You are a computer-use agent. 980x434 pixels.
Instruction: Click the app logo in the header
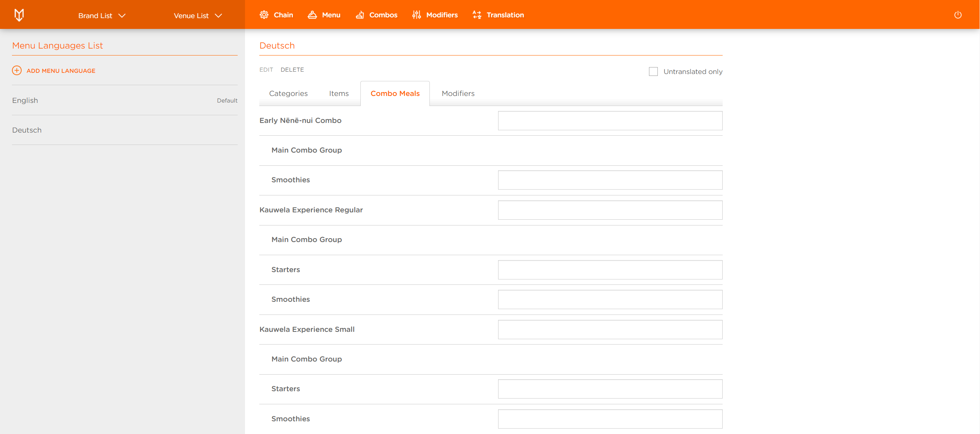pos(19,15)
